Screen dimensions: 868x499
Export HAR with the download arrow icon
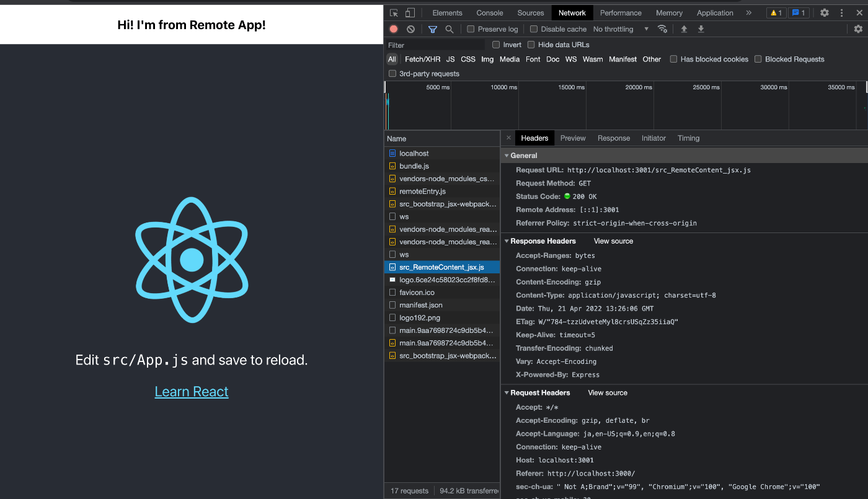(701, 29)
